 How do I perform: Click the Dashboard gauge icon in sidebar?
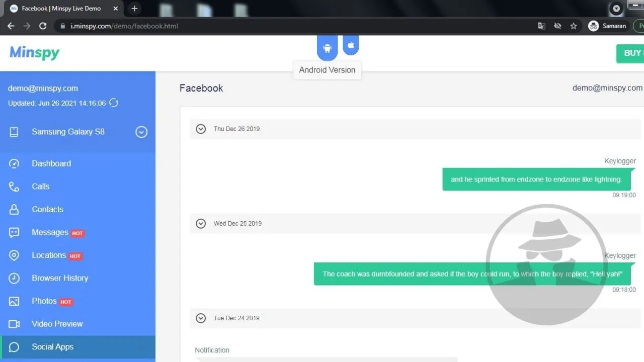pyautogui.click(x=14, y=163)
